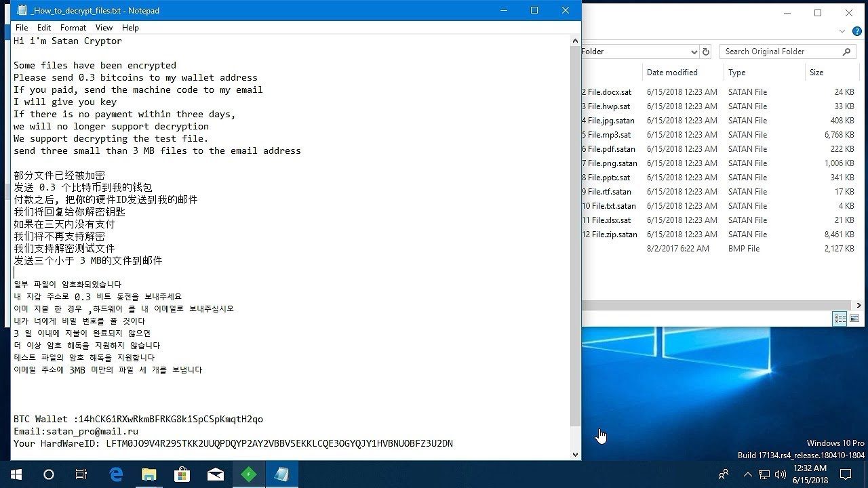Open the Explorer address bar dropdown arrow

(x=694, y=52)
